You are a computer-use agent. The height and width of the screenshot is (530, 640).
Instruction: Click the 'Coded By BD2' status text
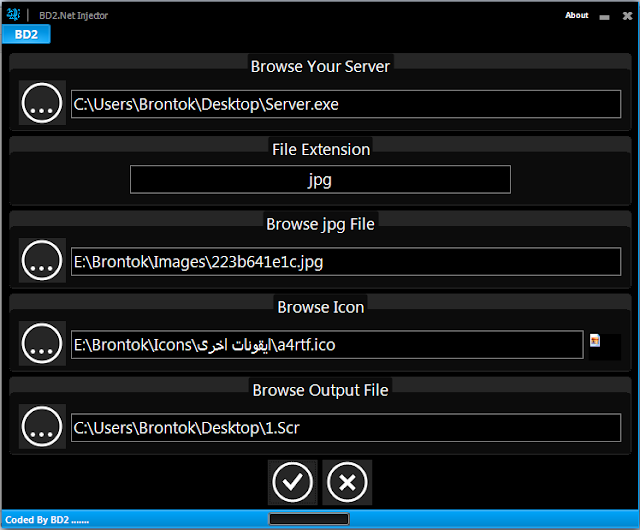[47, 520]
